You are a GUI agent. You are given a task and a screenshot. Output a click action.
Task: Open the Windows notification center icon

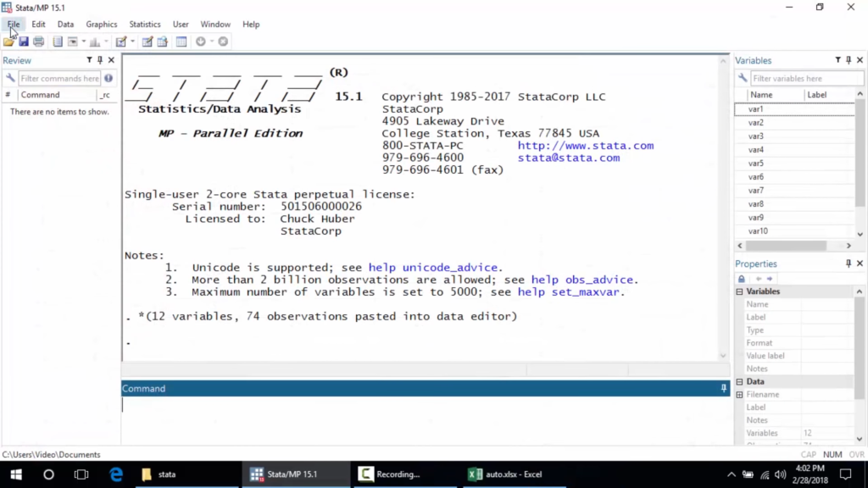(x=846, y=474)
